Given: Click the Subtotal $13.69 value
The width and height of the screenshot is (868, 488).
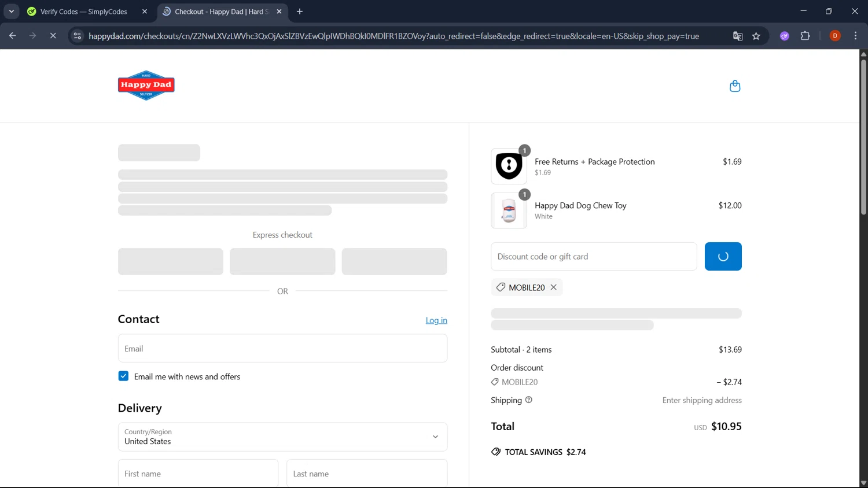Looking at the screenshot, I should point(730,350).
